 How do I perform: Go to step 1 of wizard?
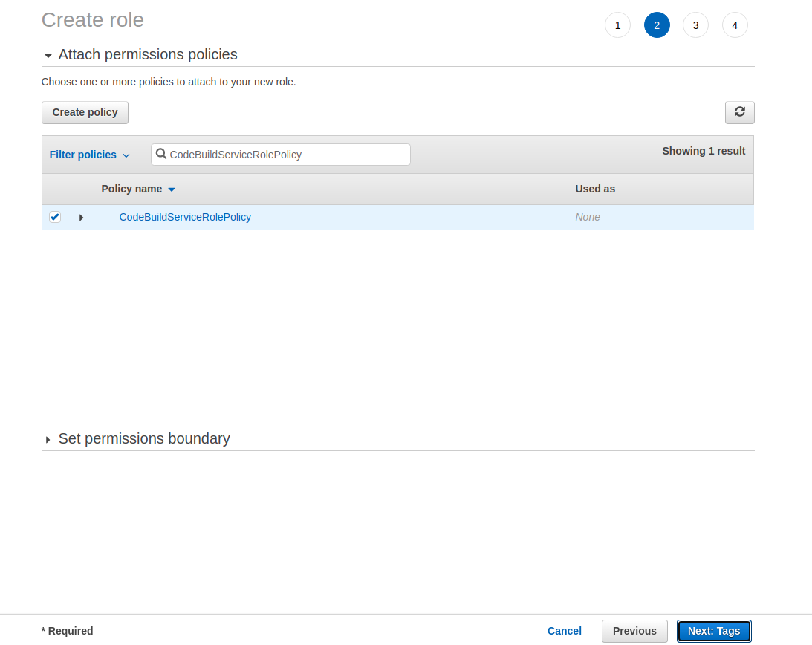[617, 25]
